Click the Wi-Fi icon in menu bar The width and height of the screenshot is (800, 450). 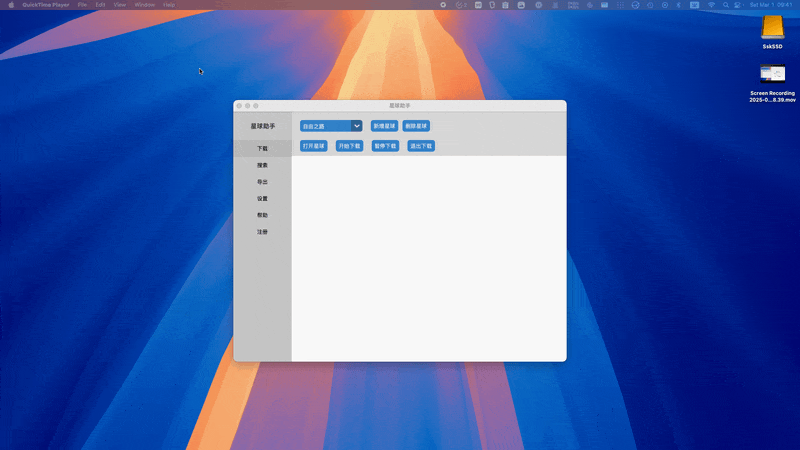click(711, 5)
